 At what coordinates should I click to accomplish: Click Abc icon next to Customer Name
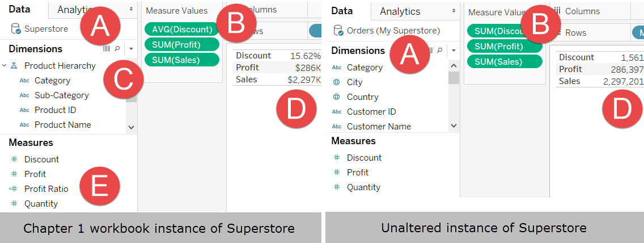(x=336, y=127)
